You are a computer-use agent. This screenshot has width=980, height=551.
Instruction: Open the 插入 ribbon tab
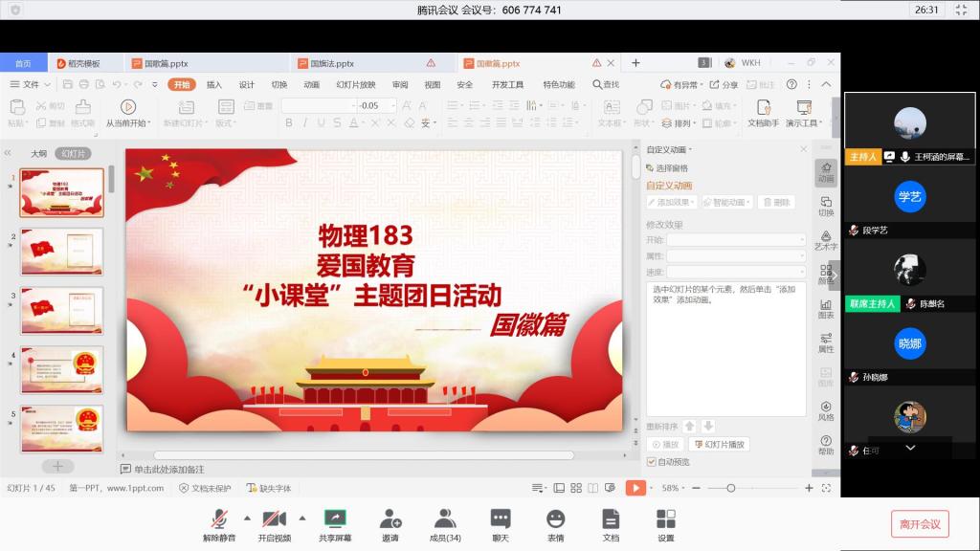click(214, 84)
